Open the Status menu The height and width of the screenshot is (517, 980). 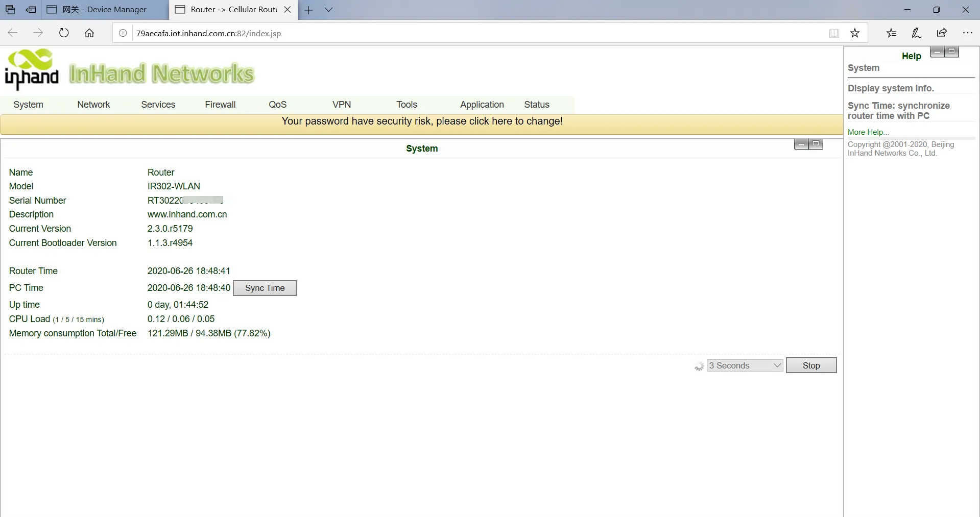tap(537, 105)
